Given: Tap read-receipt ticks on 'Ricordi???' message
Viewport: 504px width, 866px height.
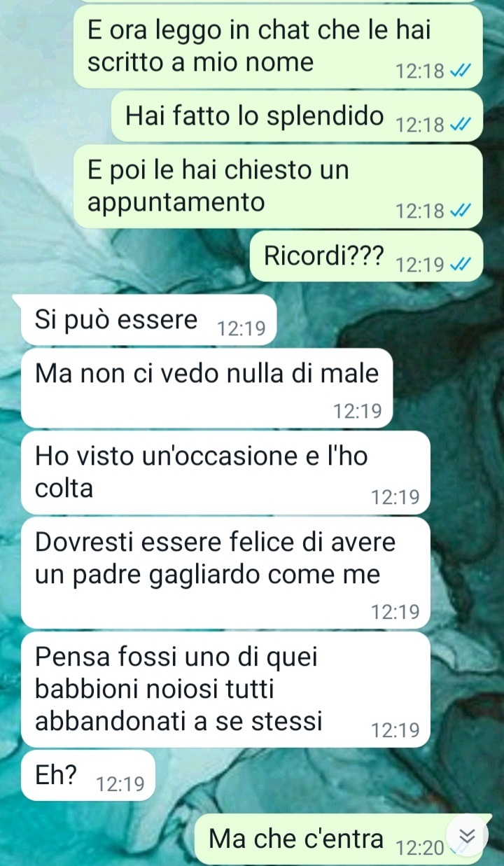Looking at the screenshot, I should (461, 265).
